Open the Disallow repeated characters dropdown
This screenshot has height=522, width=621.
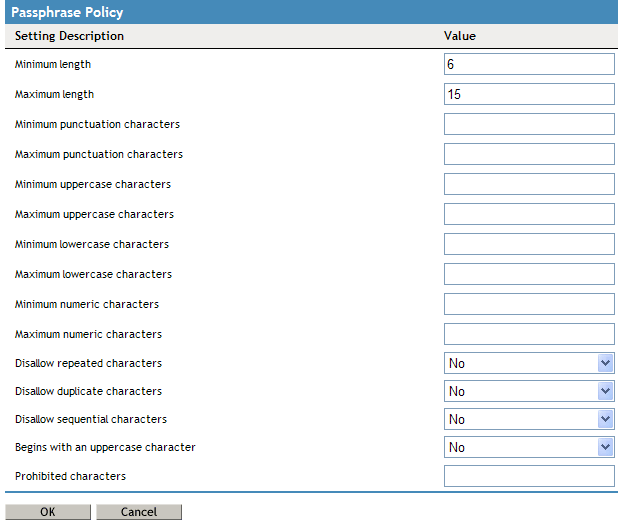pos(529,363)
